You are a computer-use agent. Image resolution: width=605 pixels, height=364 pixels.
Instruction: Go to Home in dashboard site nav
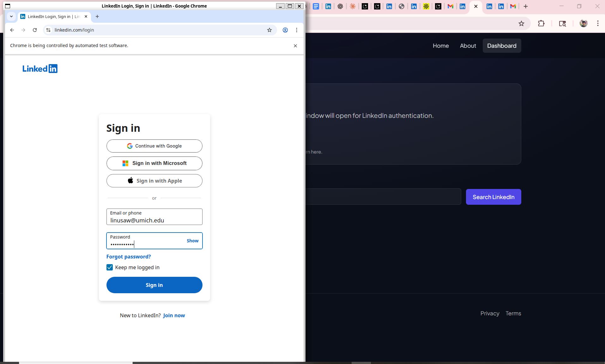coord(441,46)
